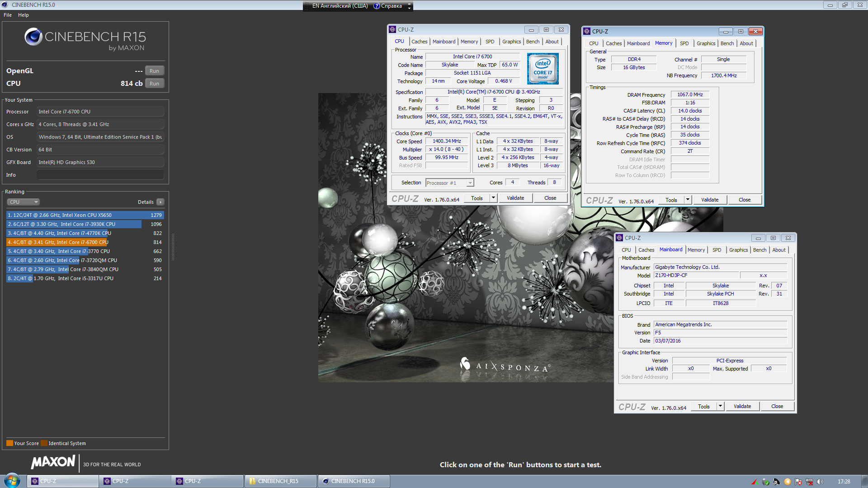Click the Help question mark icon in language bar
The image size is (868, 488).
377,6
